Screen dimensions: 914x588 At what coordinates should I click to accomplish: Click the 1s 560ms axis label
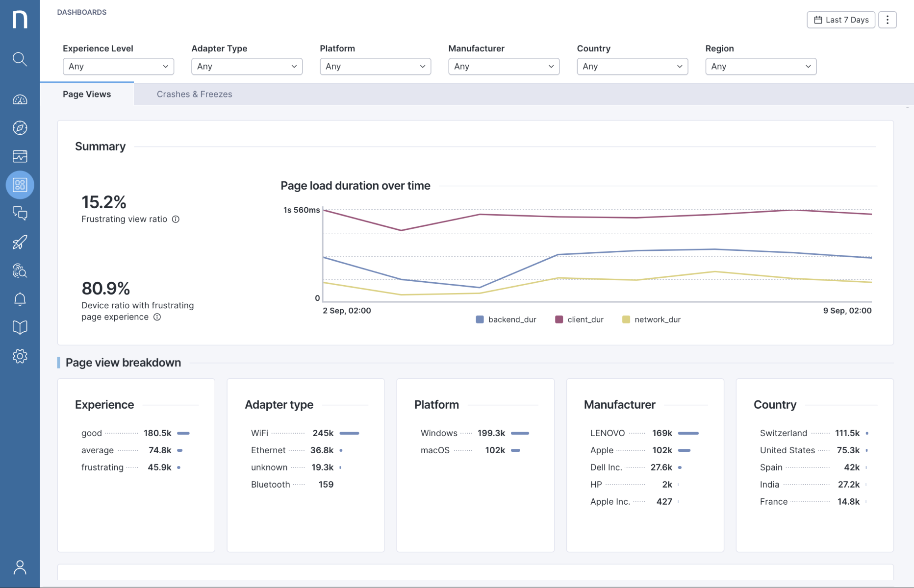(302, 210)
